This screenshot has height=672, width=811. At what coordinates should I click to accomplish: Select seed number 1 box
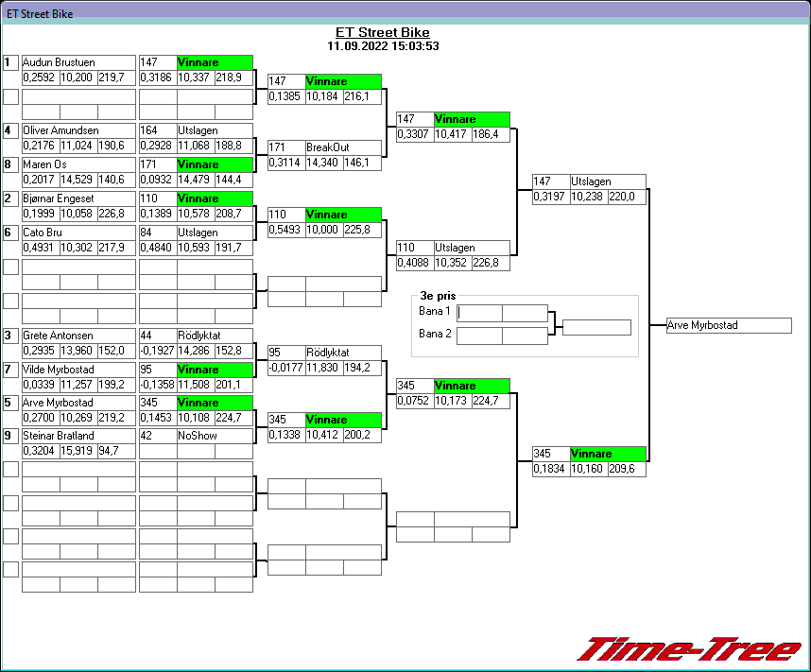10,62
